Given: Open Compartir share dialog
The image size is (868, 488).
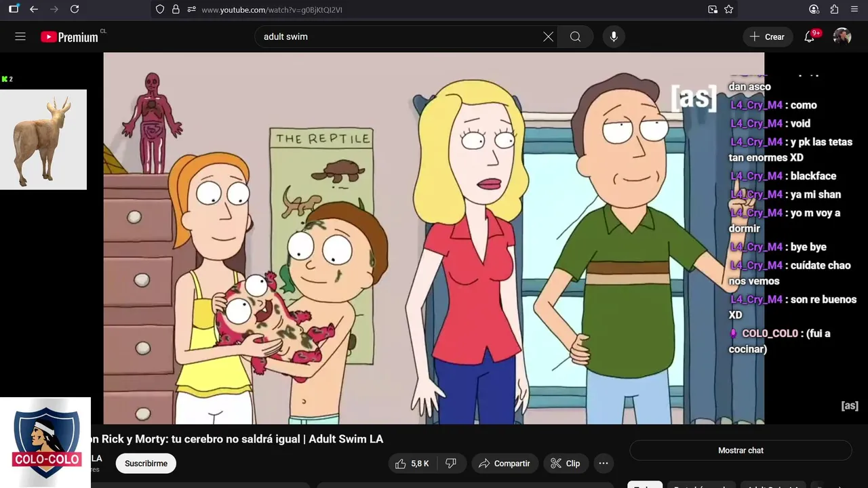Looking at the screenshot, I should click(x=504, y=464).
